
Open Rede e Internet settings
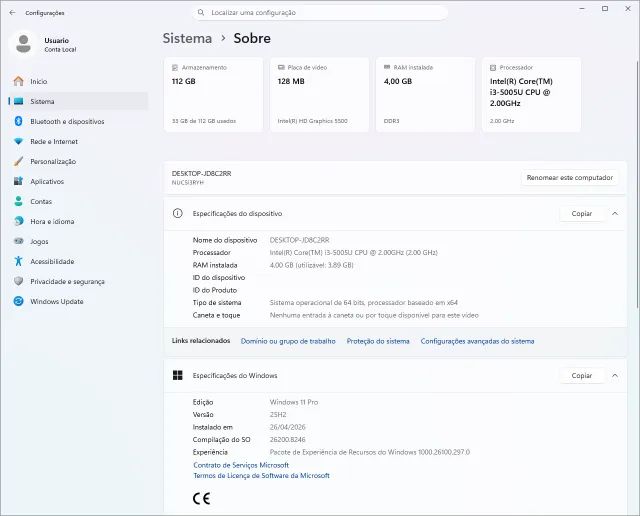(78, 141)
